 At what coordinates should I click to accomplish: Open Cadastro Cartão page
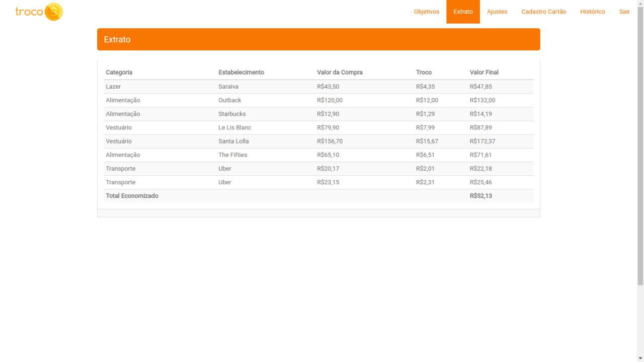coord(543,12)
